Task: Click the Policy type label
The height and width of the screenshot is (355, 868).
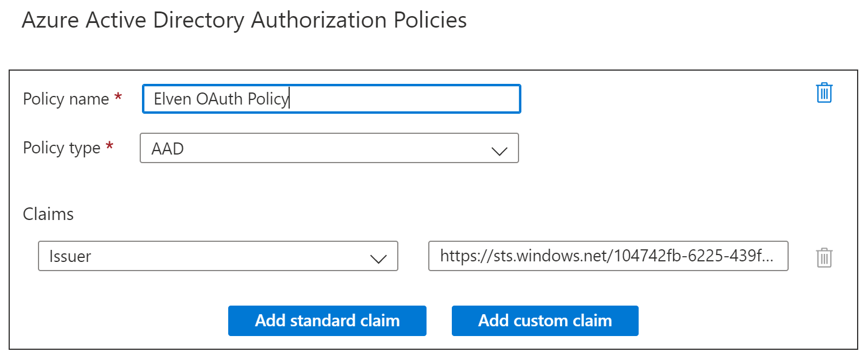Action: pos(62,148)
